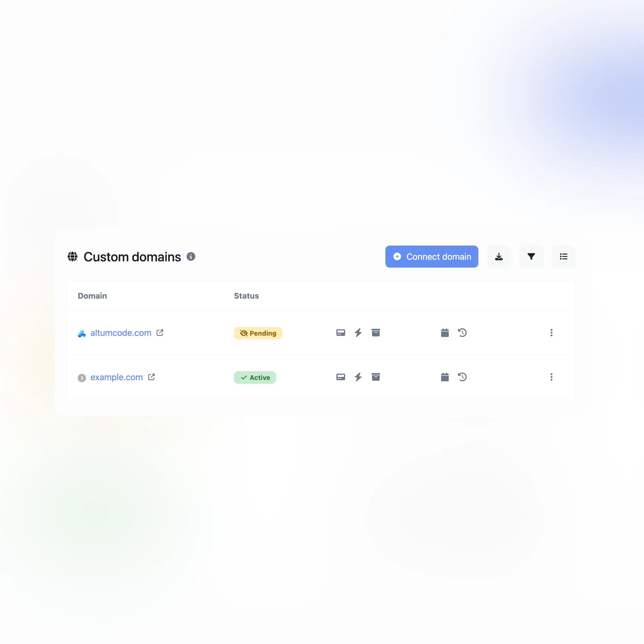Click the history/clock icon for altumcode.com
Viewport: 644px width, 644px height.
tap(462, 333)
